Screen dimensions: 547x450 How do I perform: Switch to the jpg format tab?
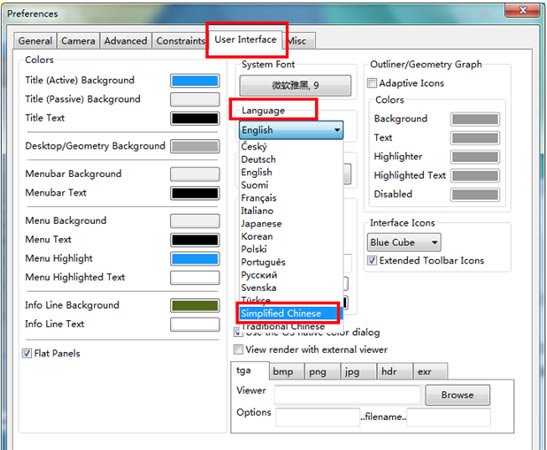pyautogui.click(x=359, y=372)
